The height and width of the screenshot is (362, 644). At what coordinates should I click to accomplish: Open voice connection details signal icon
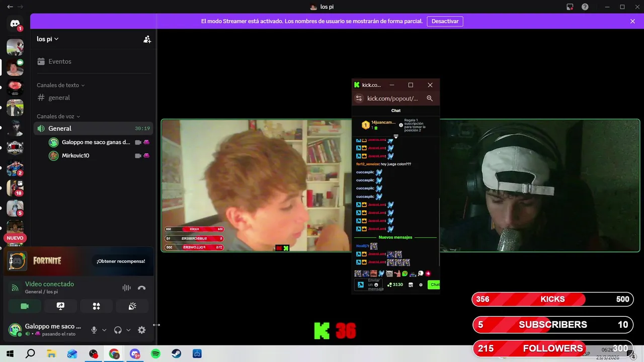tap(15, 288)
